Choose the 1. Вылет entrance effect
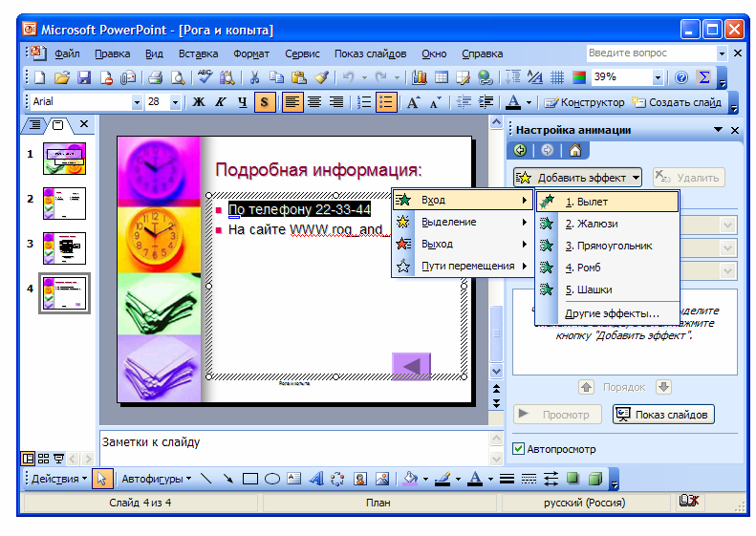 point(608,202)
